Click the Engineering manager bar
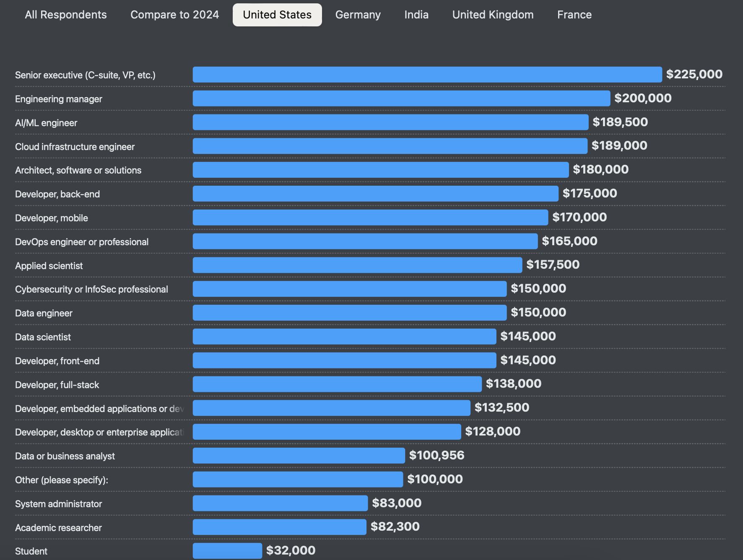743x560 pixels. tap(401, 99)
